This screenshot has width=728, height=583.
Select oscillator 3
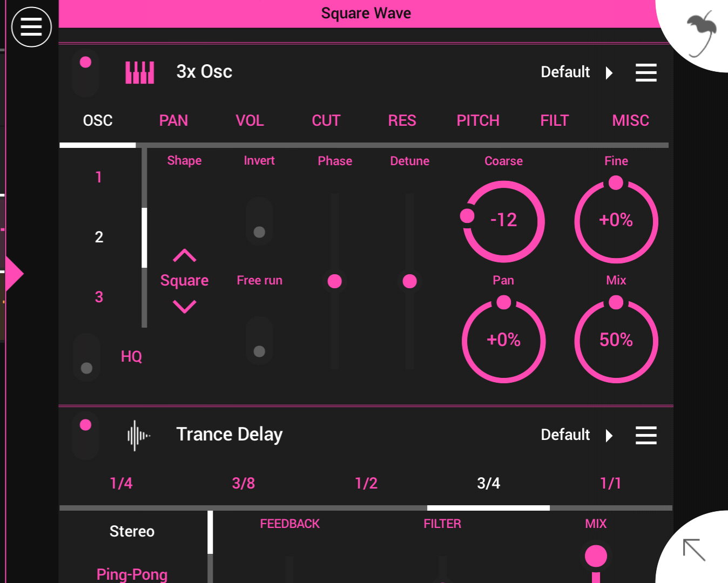[99, 297]
